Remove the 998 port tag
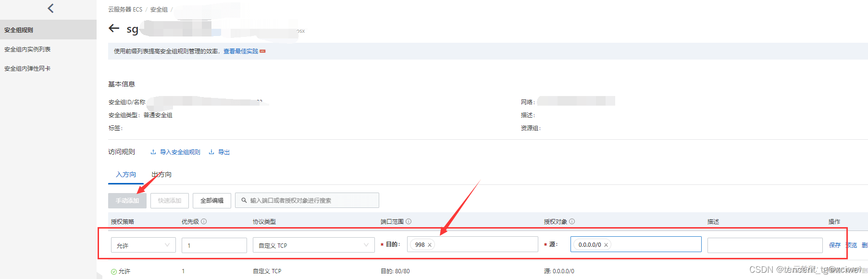Screen dimensions: 868x279 pyautogui.click(x=430, y=245)
